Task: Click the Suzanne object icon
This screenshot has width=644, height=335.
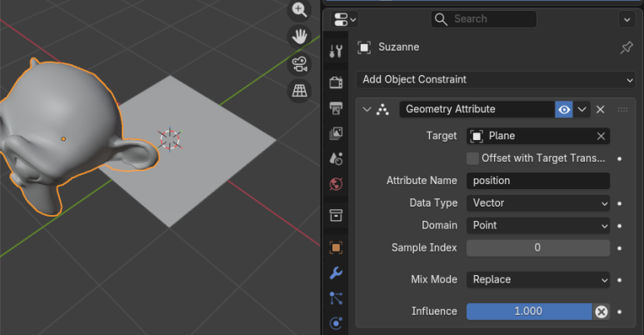Action: (x=364, y=47)
